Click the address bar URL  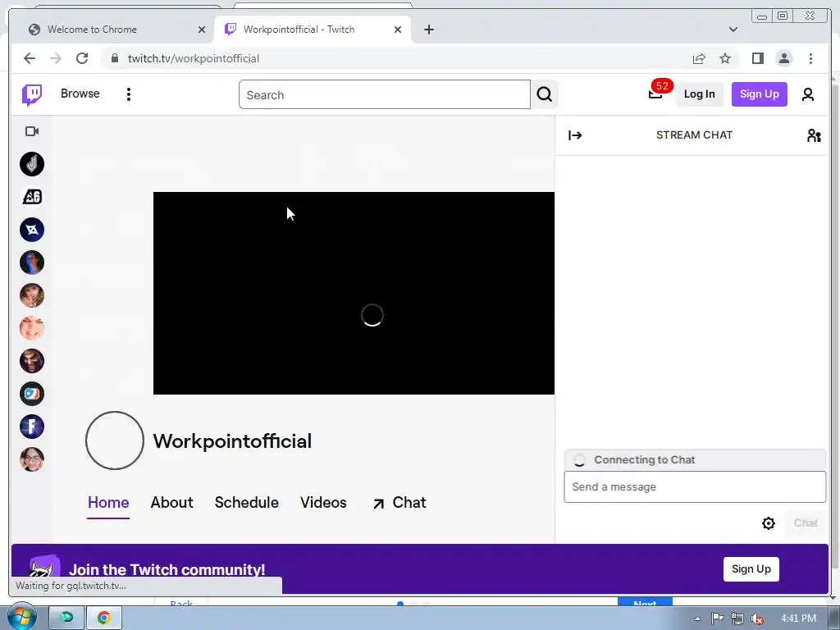tap(194, 58)
